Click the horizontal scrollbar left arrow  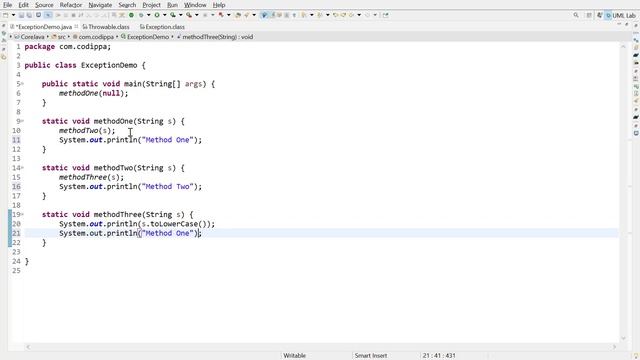[x=28, y=347]
